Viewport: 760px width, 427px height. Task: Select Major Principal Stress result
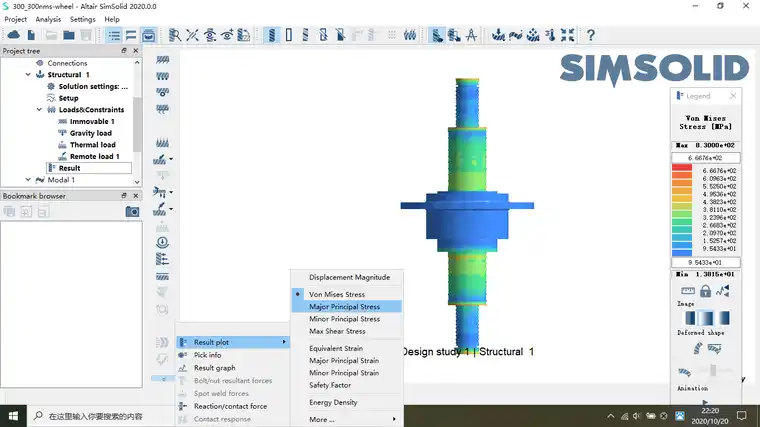pyautogui.click(x=347, y=307)
